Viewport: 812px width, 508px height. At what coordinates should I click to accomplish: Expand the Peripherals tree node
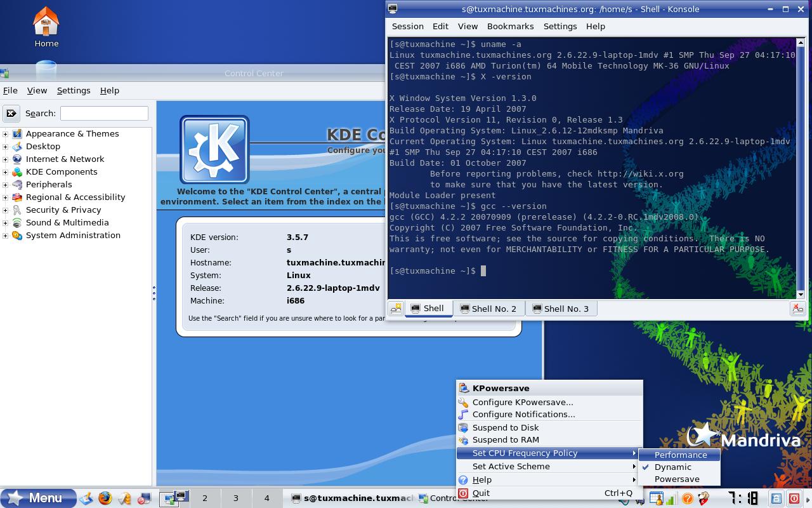[6, 185]
